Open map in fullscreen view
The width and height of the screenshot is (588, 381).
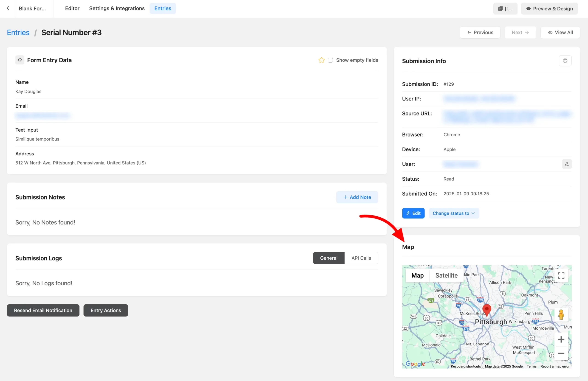[561, 275]
